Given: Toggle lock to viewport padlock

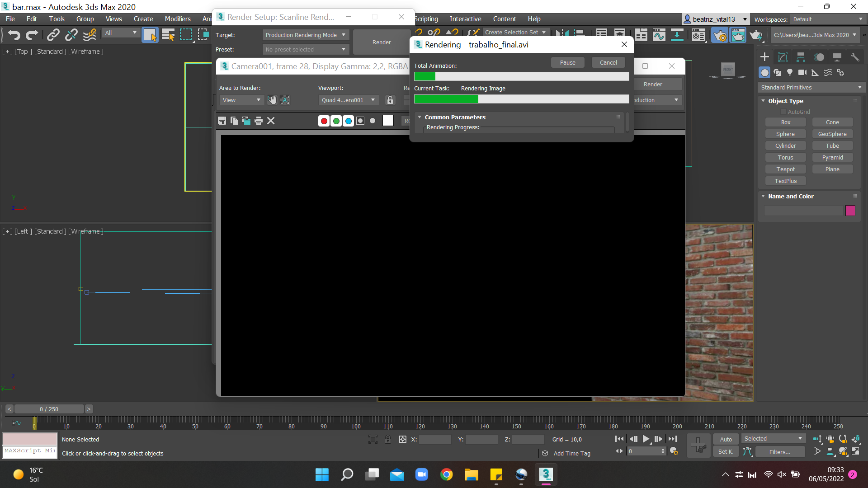Looking at the screenshot, I should pos(390,100).
